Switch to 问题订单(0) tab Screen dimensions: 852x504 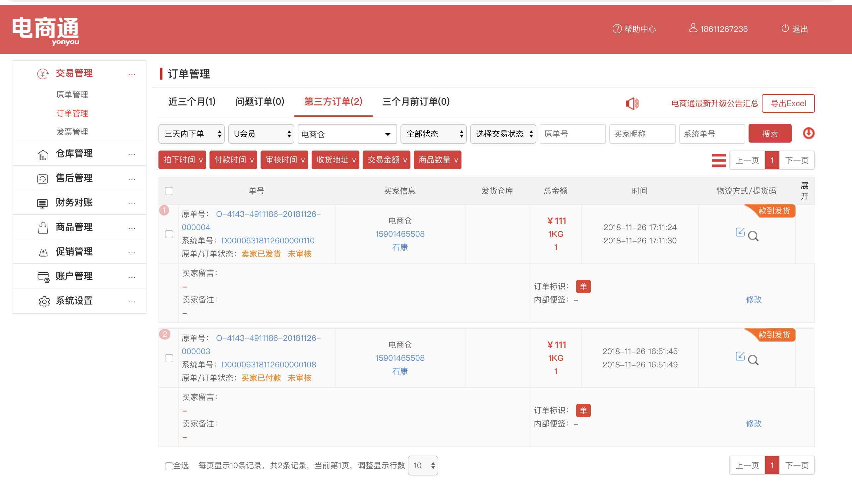point(260,101)
